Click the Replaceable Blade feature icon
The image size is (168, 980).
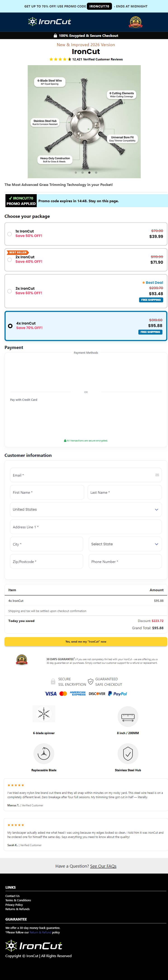(44, 753)
